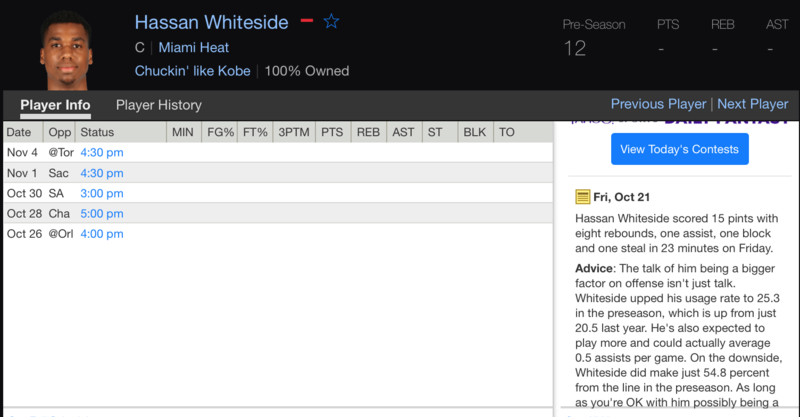Viewport: 800px width, 417px height.
Task: Click the Oct 26 date cell
Action: click(x=24, y=234)
